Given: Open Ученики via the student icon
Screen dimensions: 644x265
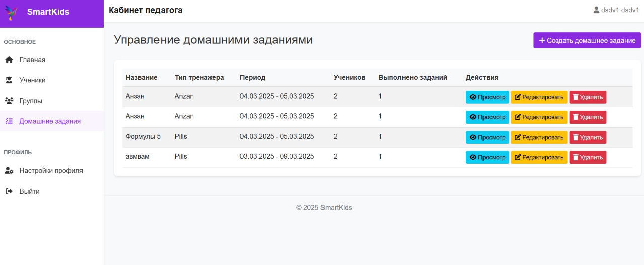Looking at the screenshot, I should [9, 80].
